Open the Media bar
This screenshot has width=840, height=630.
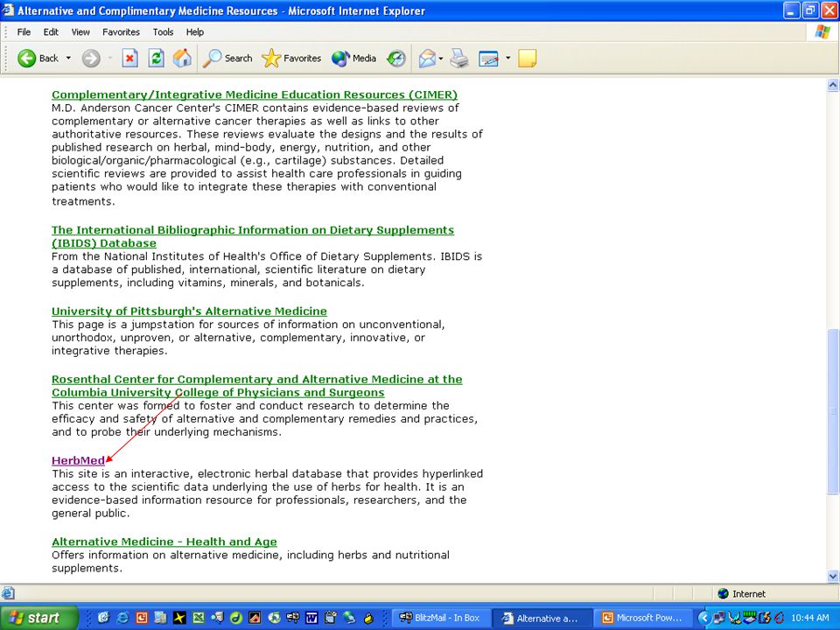[x=353, y=58]
